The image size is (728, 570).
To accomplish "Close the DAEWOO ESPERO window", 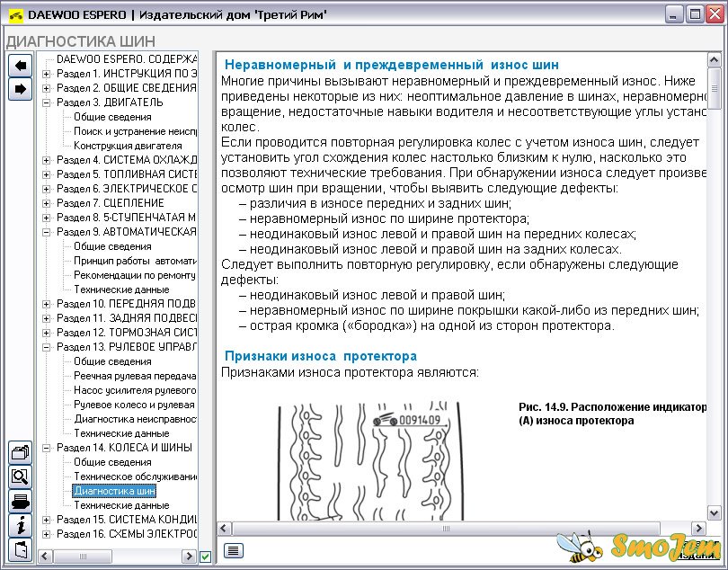I will pyautogui.click(x=715, y=14).
